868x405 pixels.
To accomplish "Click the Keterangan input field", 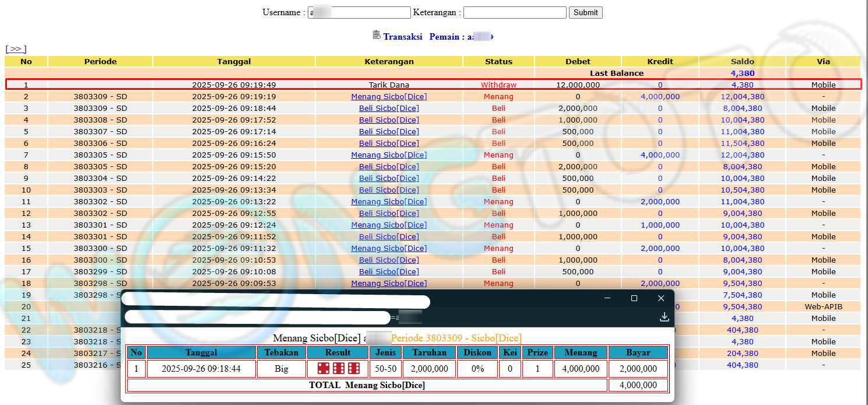I will pyautogui.click(x=515, y=12).
